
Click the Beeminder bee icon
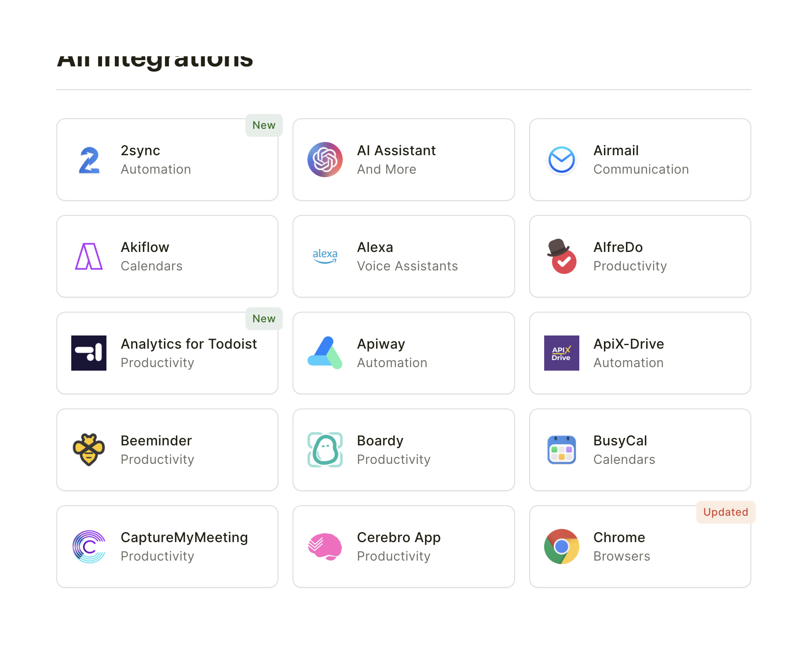tap(89, 450)
